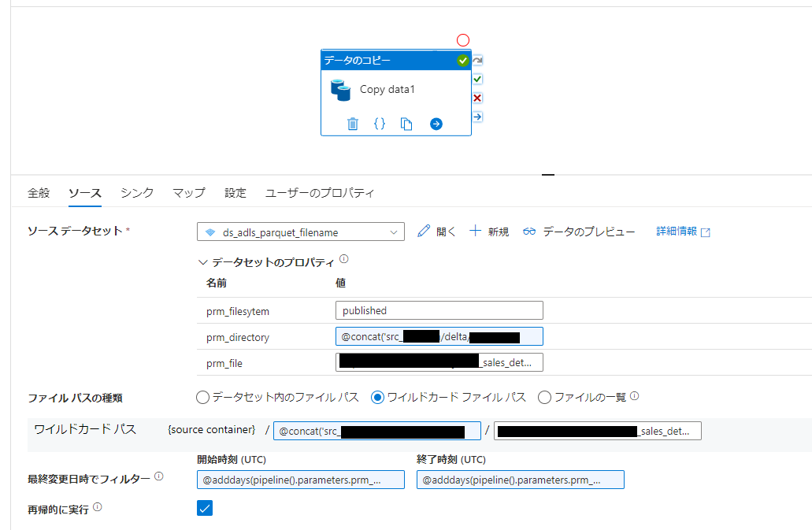The width and height of the screenshot is (812, 530).
Task: Add output arrow on Copy data1 activity
Action: [436, 124]
